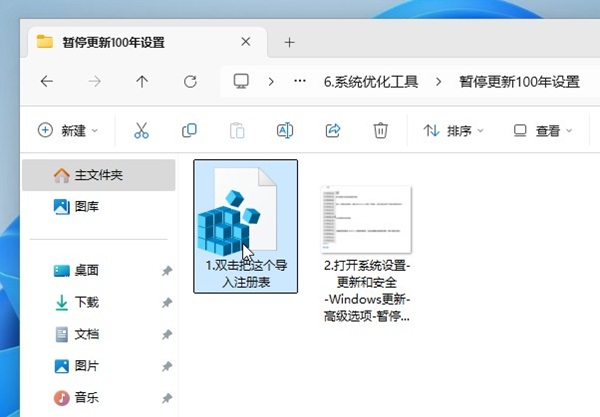
Task: Cut the selected file with scissors
Action: point(141,130)
